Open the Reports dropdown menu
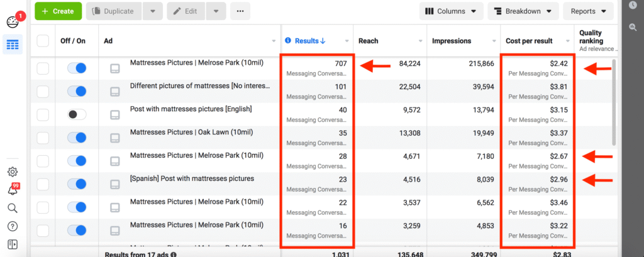The width and height of the screenshot is (644, 257). [x=588, y=11]
